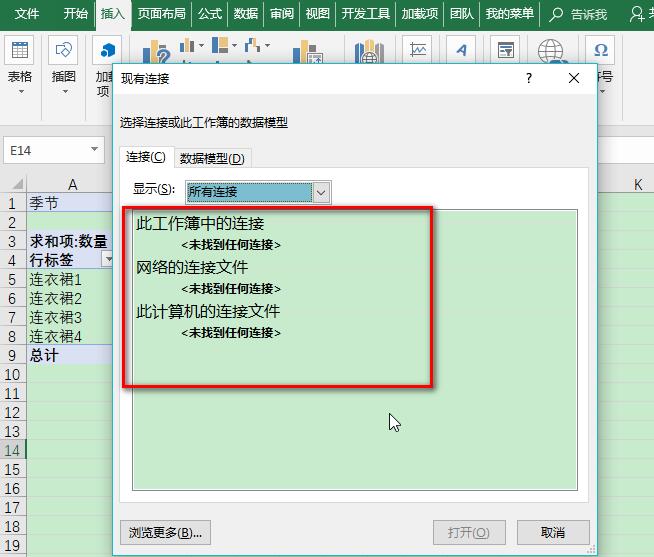Click the 取消 button

[x=553, y=532]
